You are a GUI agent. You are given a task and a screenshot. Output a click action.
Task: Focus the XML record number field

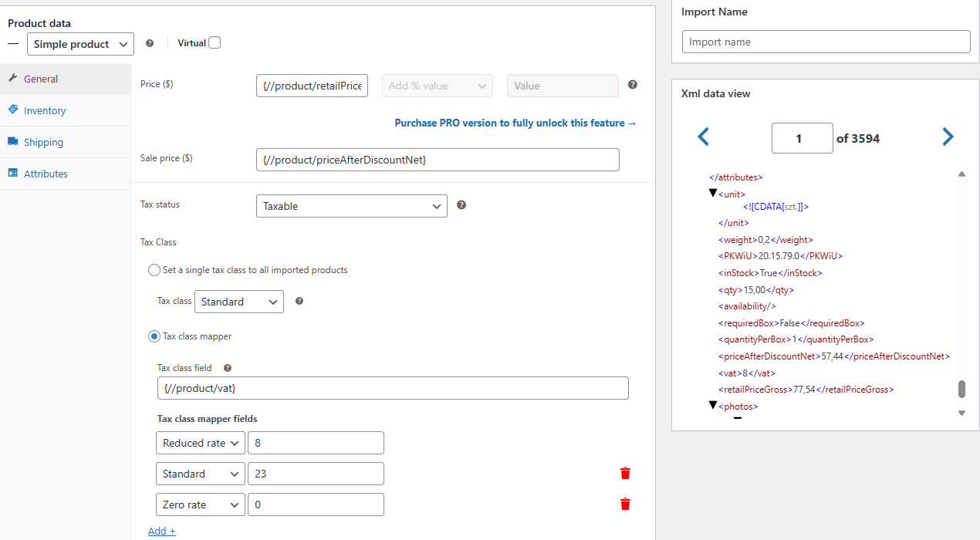pos(802,138)
